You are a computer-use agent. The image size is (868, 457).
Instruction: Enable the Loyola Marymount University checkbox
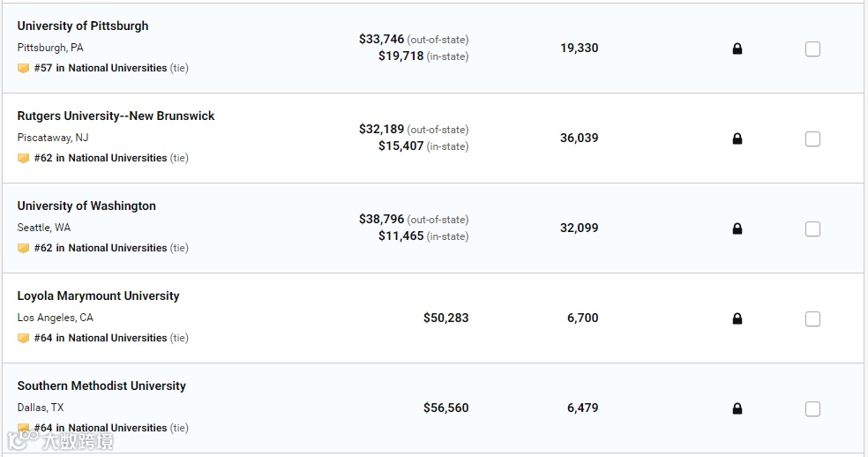coord(812,319)
